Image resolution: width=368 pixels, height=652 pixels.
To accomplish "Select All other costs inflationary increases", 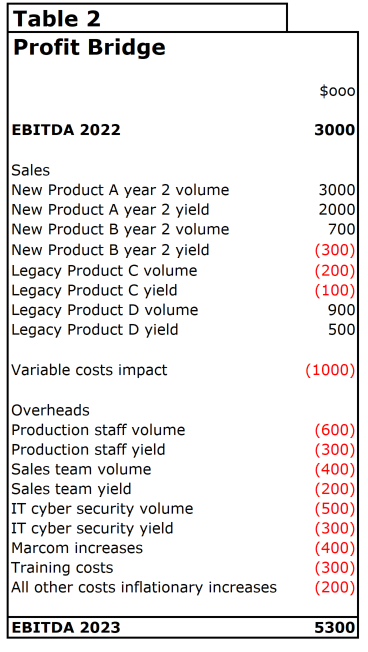I will tap(144, 588).
